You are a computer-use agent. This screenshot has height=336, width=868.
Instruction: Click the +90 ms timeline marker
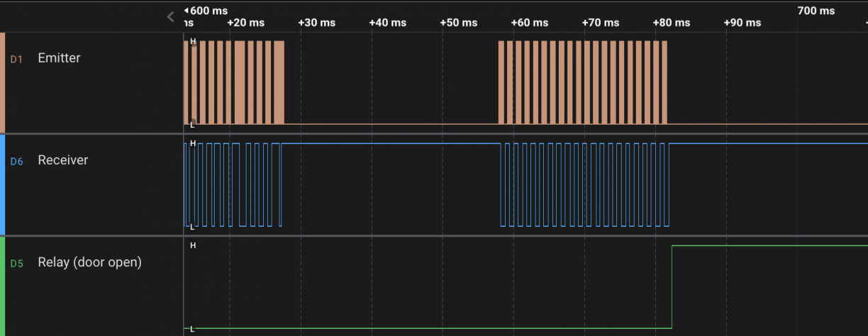click(742, 23)
